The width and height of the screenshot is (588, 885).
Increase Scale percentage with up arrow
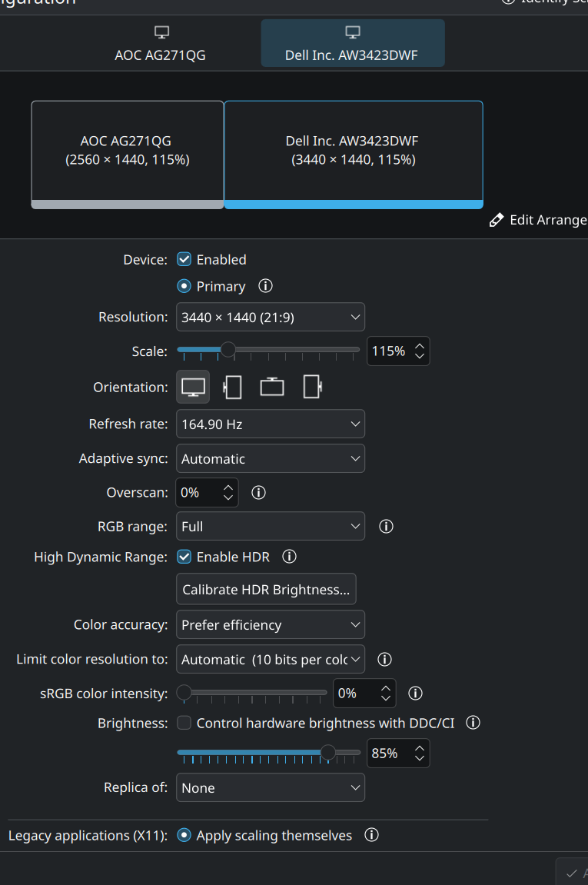tap(419, 346)
